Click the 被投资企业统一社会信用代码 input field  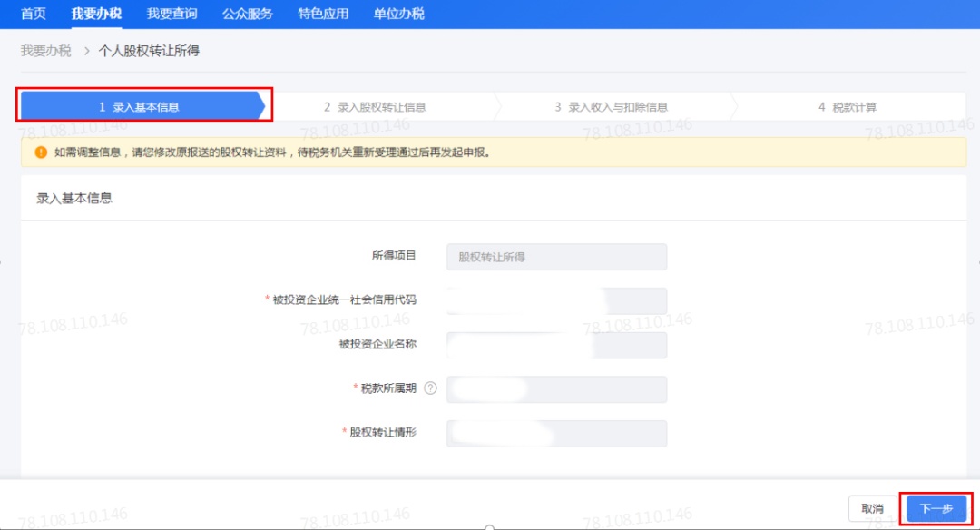[x=556, y=300]
